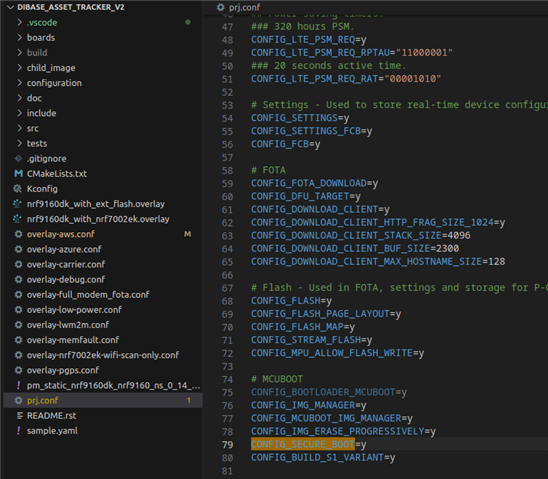Viewport: 548px width, 479px height.
Task: Click CONFIG_STREAM_FLASH=y line
Action: [311, 340]
